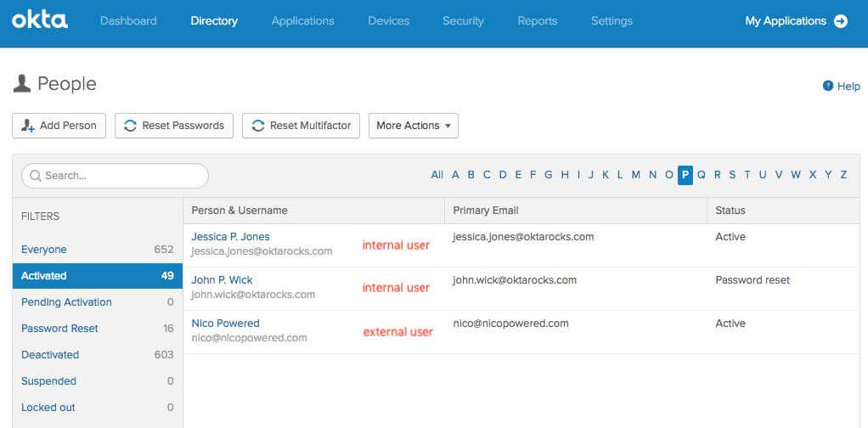Click the Add Person button
This screenshot has height=428, width=868.
tap(59, 126)
